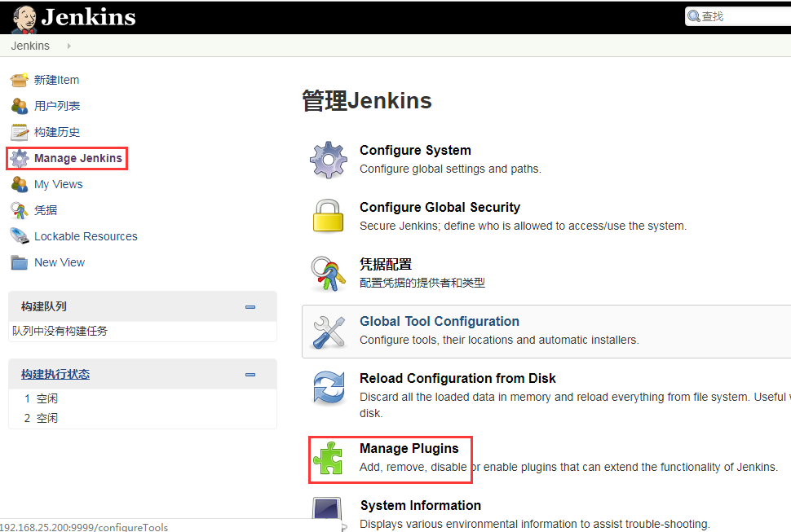Click the Global Security padlock icon

click(328, 216)
